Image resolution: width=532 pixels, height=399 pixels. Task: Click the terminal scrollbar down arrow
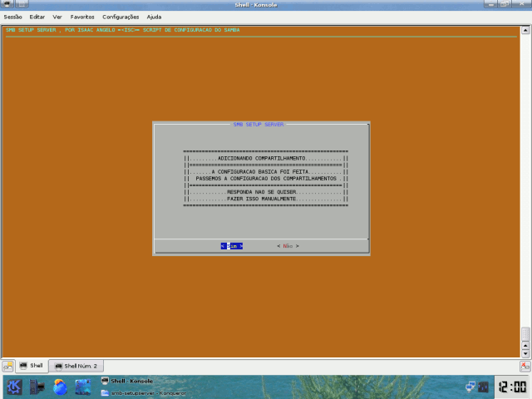click(x=525, y=352)
